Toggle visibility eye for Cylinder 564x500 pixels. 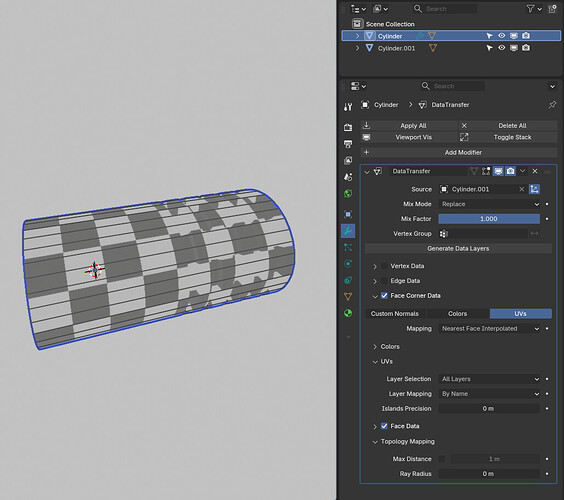501,36
